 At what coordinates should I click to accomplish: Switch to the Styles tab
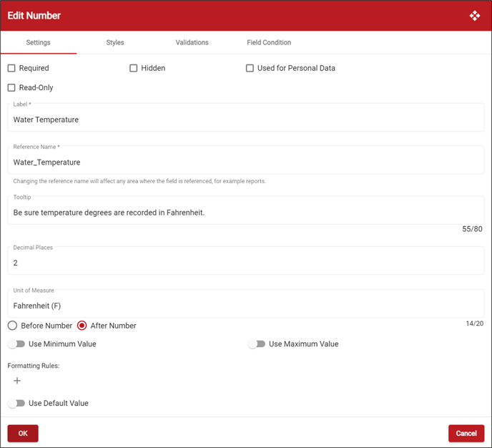(115, 43)
